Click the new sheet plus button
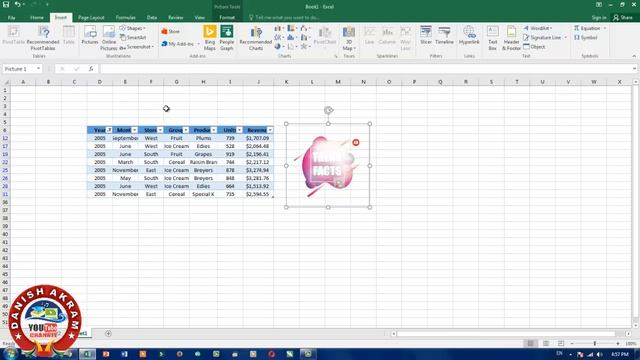640x360 pixels. coord(108,333)
